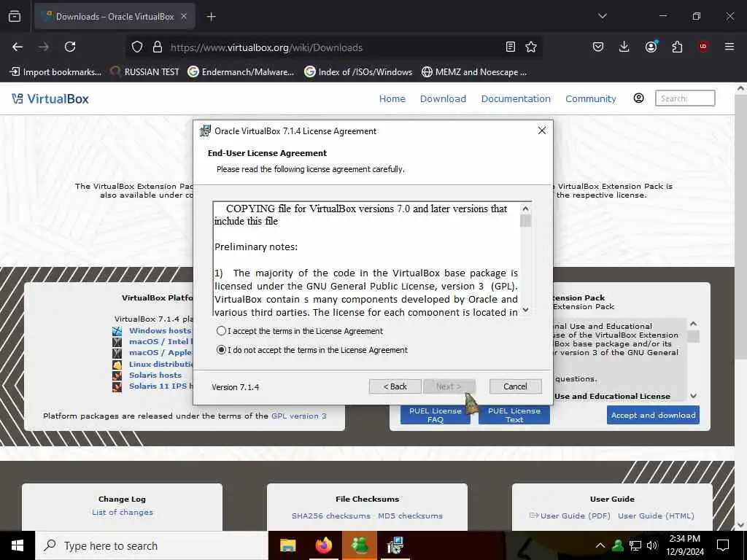This screenshot has height=560, width=747.
Task: Click Windows hosts download link
Action: (160, 330)
